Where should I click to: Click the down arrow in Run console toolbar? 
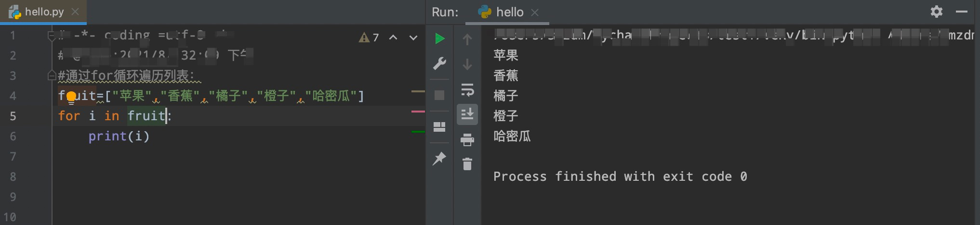click(467, 64)
